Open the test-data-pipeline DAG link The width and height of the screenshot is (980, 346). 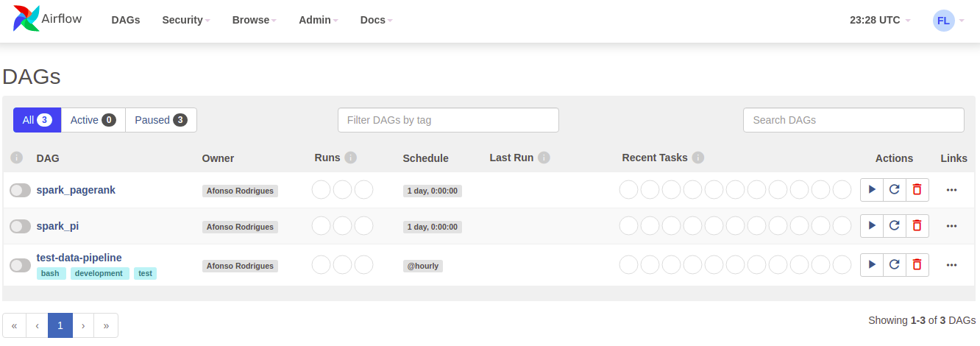click(x=79, y=258)
